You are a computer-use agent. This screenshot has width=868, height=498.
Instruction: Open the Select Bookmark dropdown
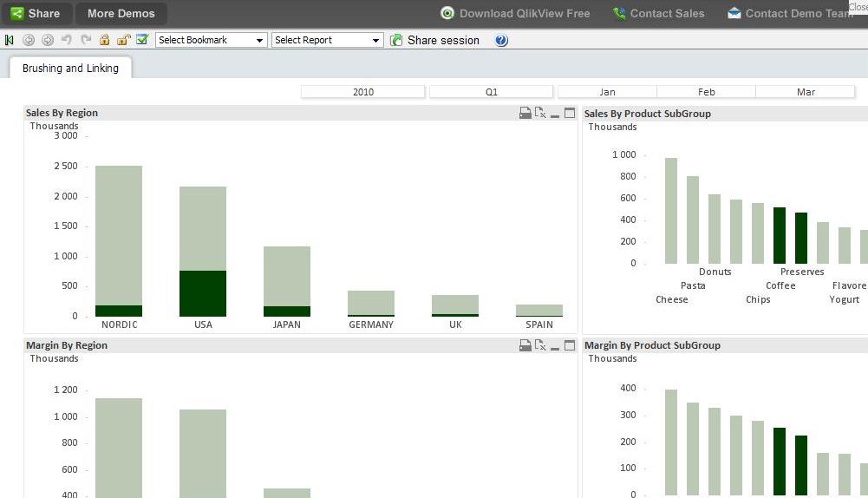pos(211,40)
